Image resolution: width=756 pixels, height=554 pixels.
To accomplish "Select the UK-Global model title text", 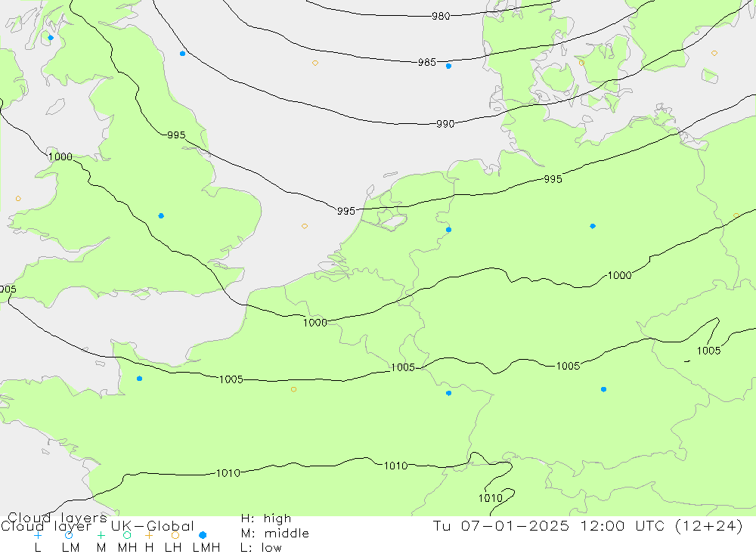I will coord(153,526).
